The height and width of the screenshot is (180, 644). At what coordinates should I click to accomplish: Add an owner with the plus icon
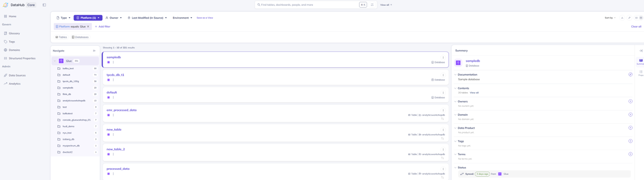630,101
